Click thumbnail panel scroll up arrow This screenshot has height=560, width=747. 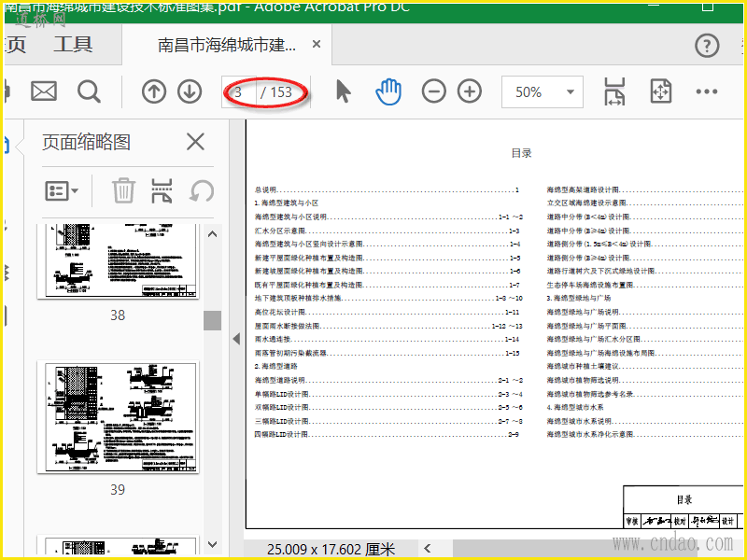coord(213,234)
